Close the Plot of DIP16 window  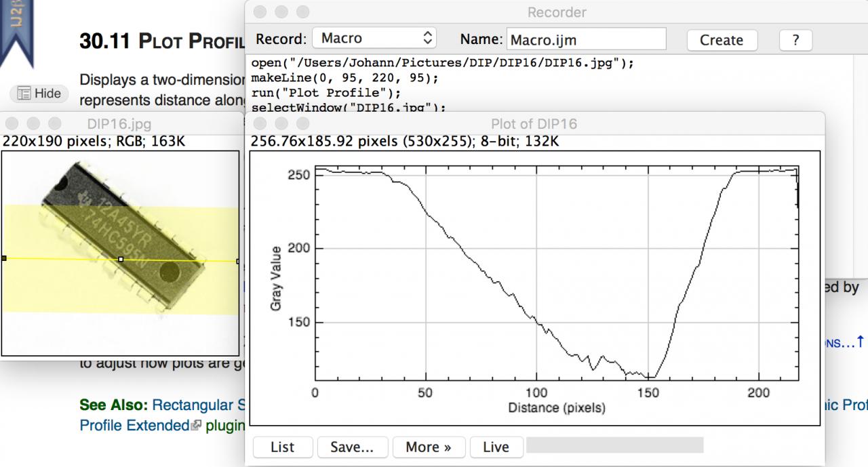point(260,124)
